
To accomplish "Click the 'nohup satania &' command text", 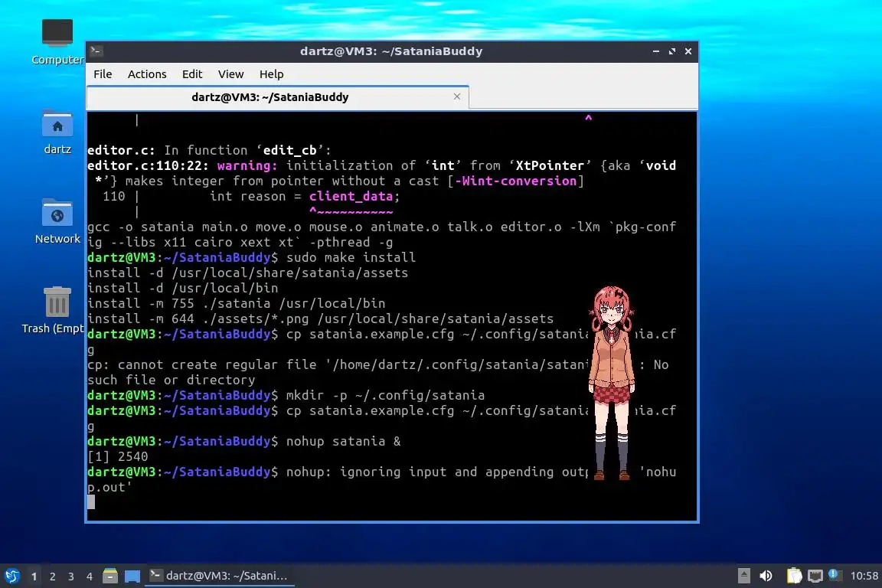I will point(344,441).
